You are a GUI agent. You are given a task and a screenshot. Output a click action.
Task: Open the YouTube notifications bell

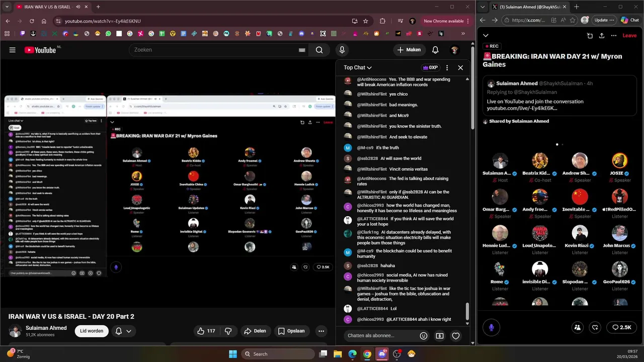coord(435,50)
